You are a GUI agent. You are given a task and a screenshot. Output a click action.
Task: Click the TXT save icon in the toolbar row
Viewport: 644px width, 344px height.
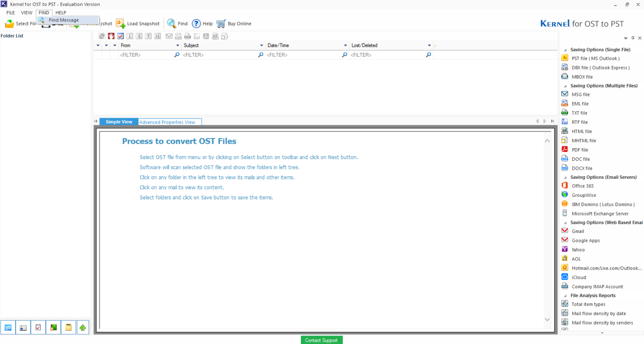[188, 36]
